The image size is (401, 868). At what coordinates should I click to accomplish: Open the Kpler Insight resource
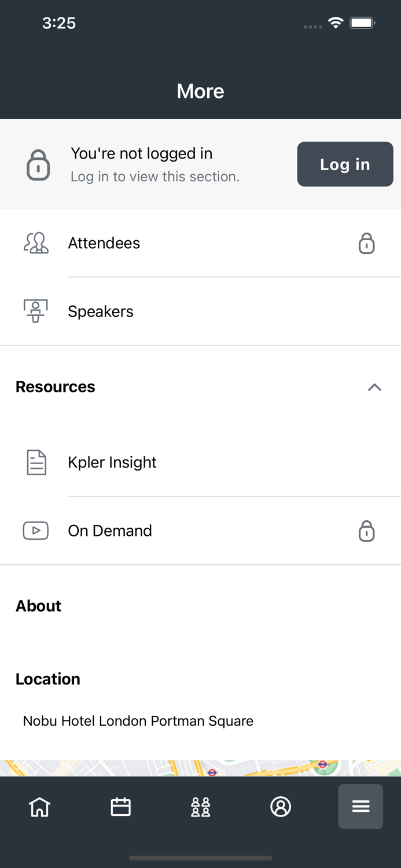[x=112, y=462]
